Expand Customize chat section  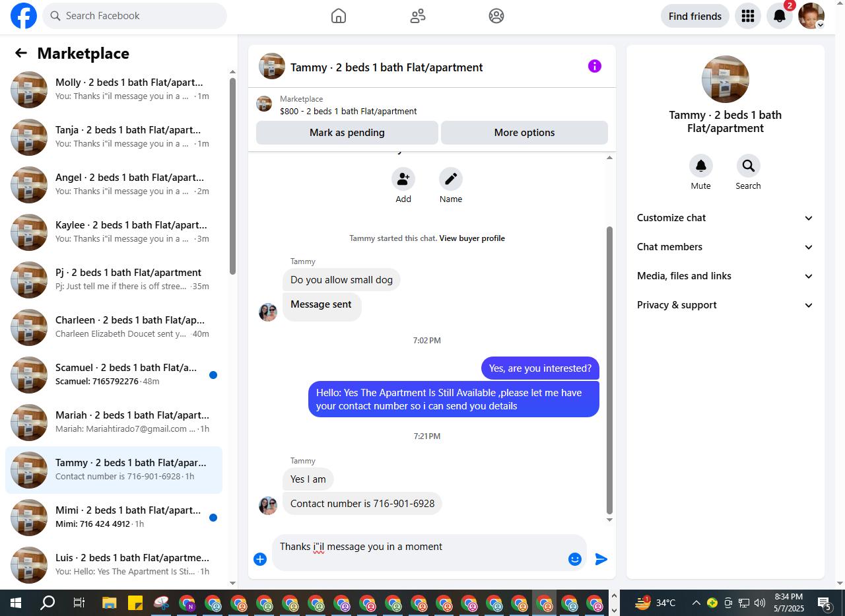[x=726, y=218]
